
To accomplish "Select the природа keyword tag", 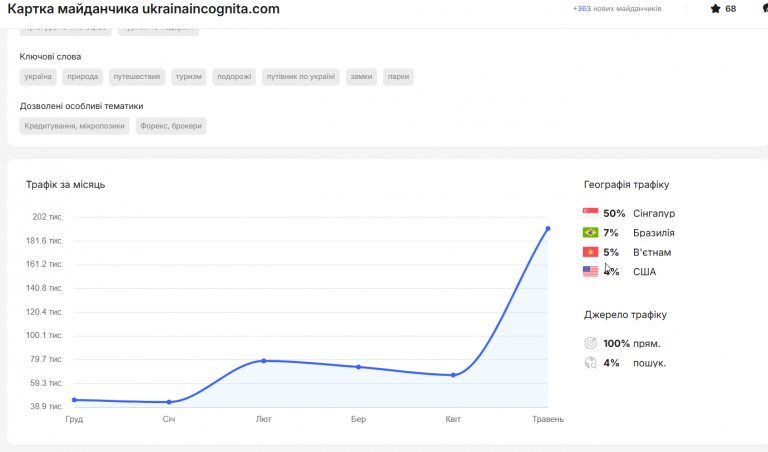I will 82,76.
